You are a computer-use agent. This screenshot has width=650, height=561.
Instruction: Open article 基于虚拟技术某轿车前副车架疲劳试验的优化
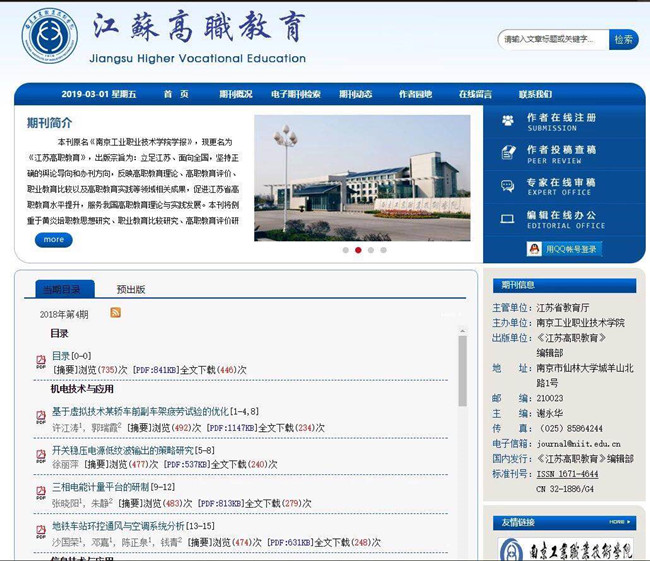point(140,411)
